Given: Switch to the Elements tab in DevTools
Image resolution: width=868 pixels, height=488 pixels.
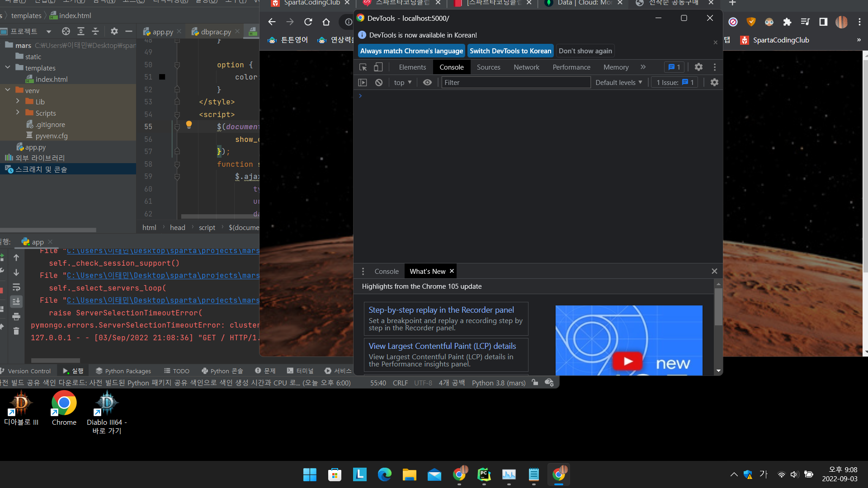Looking at the screenshot, I should pos(412,67).
